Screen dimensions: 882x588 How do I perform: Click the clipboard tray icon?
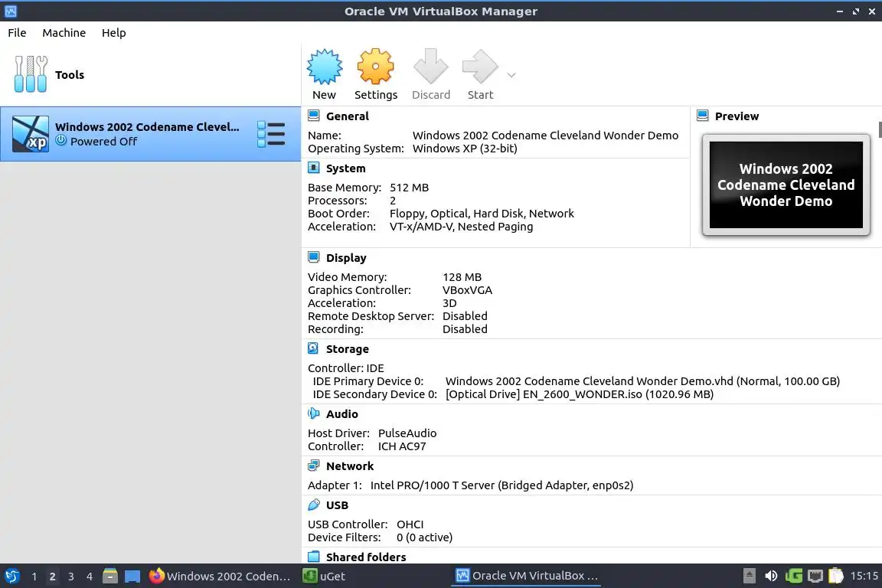(x=836, y=577)
